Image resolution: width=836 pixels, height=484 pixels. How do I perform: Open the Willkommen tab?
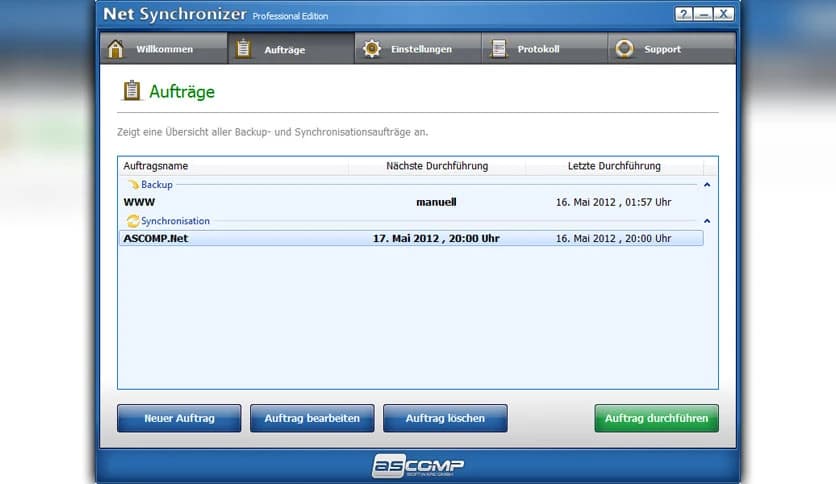pyautogui.click(x=164, y=49)
